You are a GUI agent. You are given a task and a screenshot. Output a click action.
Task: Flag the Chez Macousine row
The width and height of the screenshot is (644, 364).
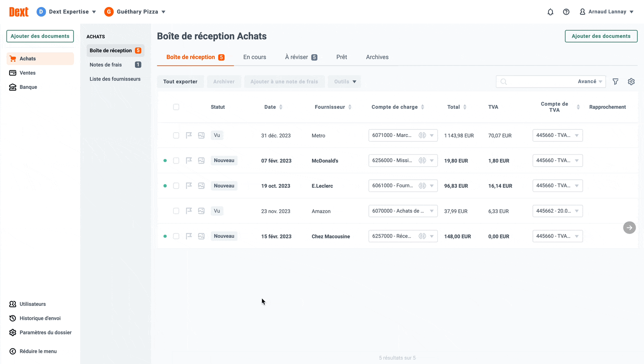click(x=189, y=236)
